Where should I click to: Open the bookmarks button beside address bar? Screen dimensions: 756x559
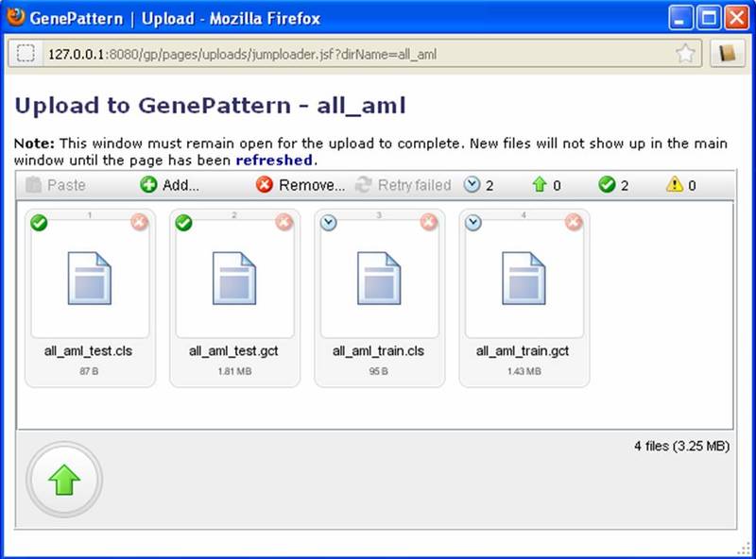coord(728,54)
